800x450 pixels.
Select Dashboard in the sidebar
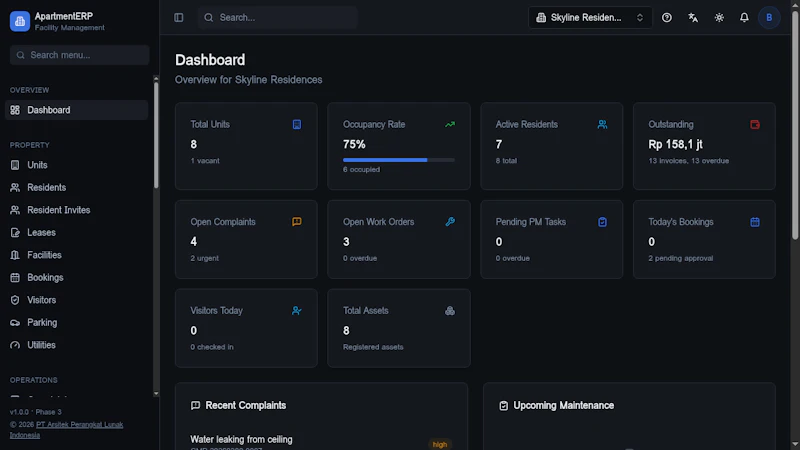77,110
